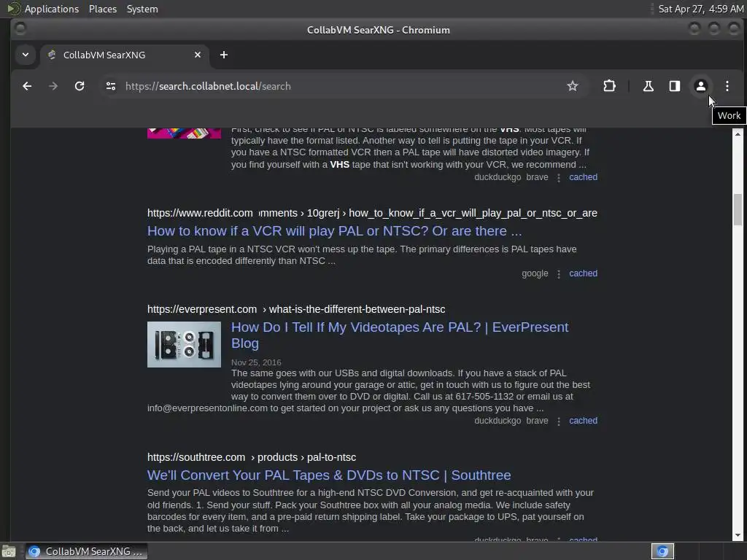This screenshot has width=747, height=560.
Task: Expand the tab search dropdown
Action: pyautogui.click(x=26, y=55)
